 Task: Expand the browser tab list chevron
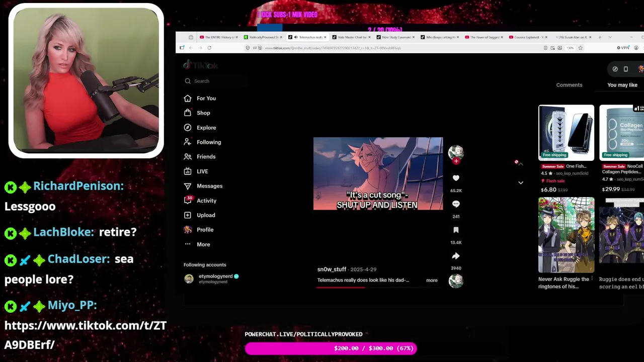tap(610, 37)
